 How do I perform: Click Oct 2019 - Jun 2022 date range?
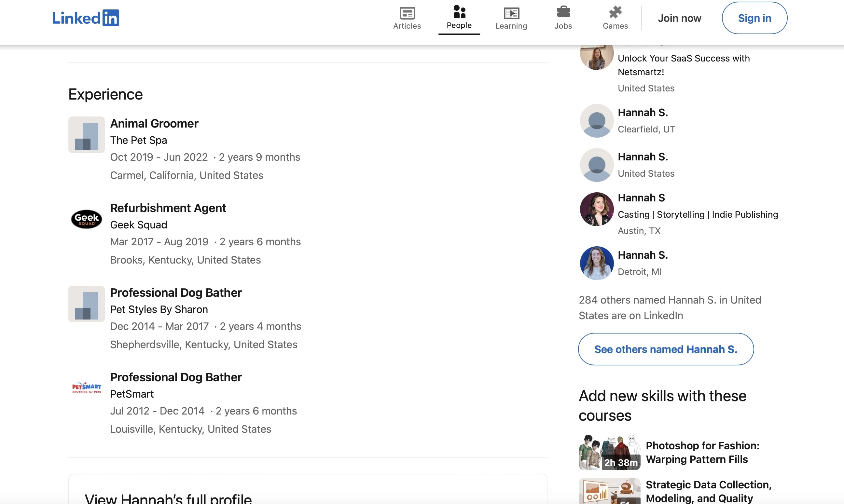click(x=159, y=157)
